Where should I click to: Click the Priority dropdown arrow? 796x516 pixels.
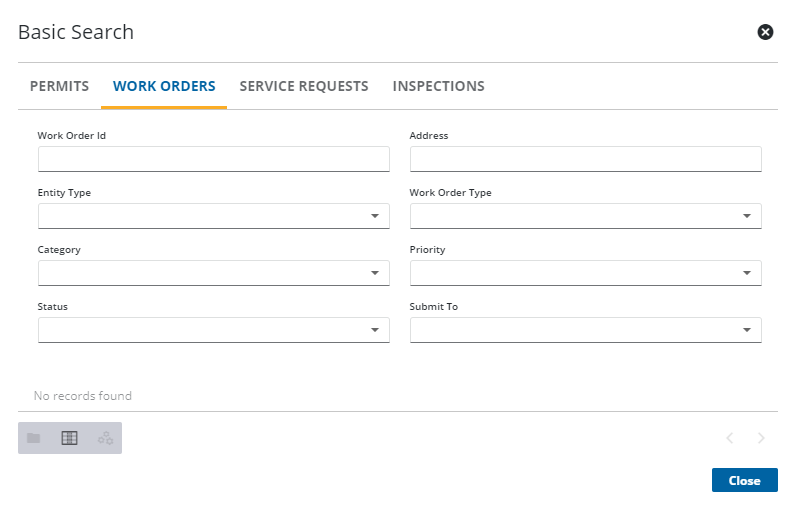click(x=746, y=273)
